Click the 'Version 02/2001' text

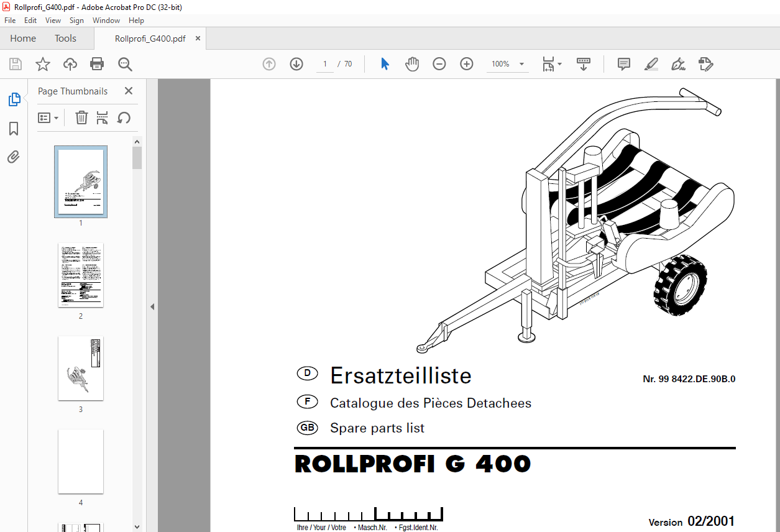click(692, 521)
